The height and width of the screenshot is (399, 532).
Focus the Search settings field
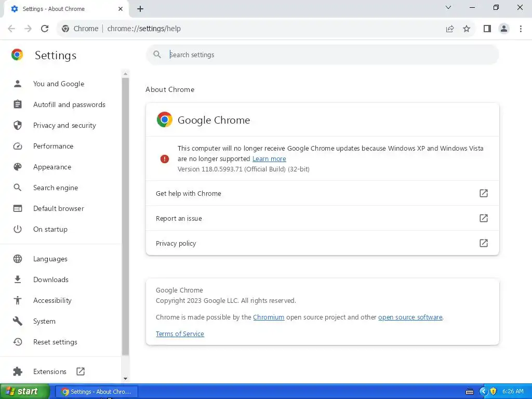click(322, 55)
